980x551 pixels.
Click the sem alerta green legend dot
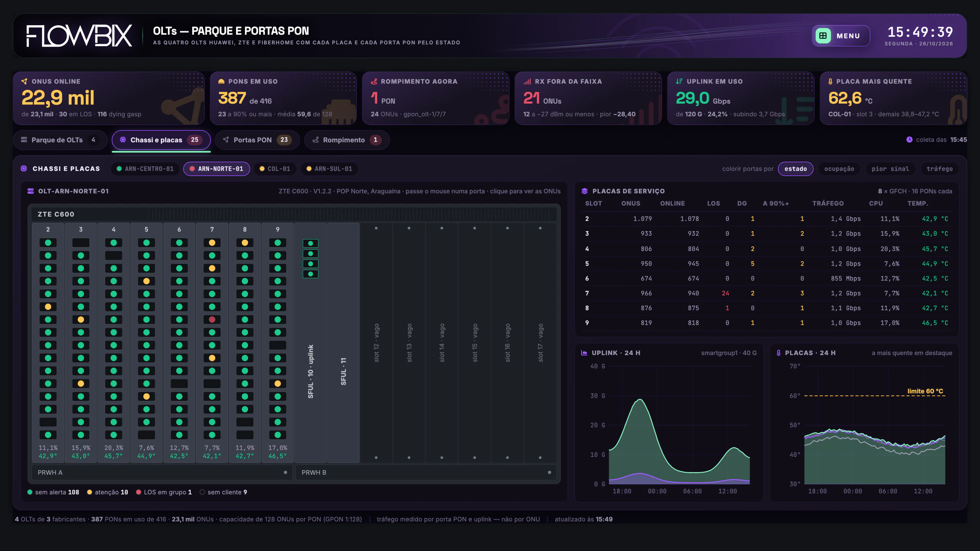click(x=30, y=492)
